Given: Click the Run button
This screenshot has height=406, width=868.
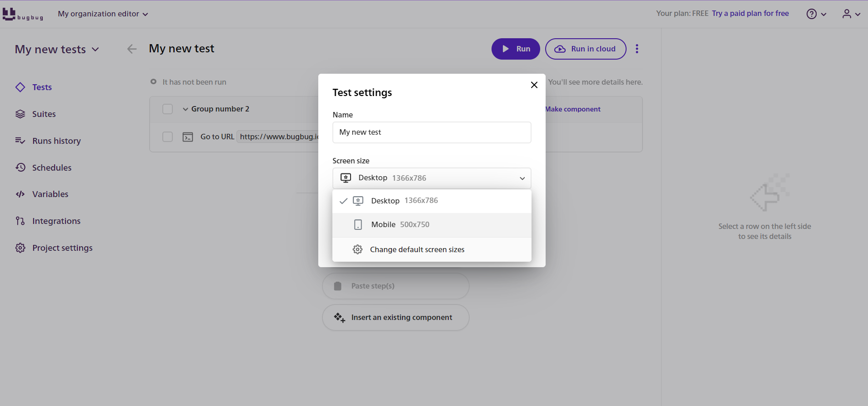Looking at the screenshot, I should point(516,49).
